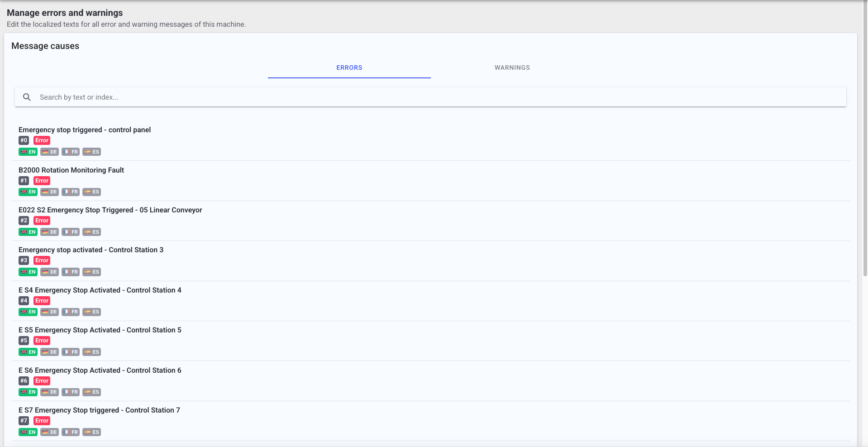Click the DE flag badge of message #5

click(x=49, y=352)
